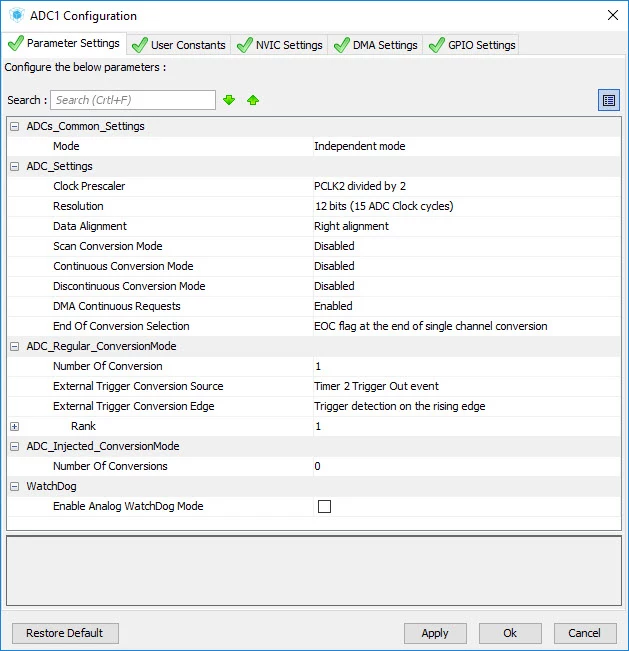Click the green up arrow search-previous icon
The image size is (629, 651).
coord(253,100)
